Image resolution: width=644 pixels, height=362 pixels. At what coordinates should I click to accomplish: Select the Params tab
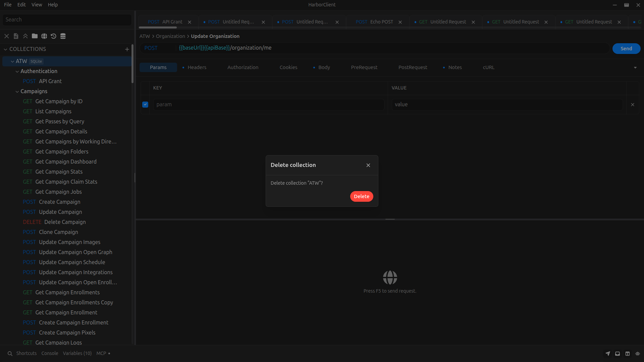158,67
